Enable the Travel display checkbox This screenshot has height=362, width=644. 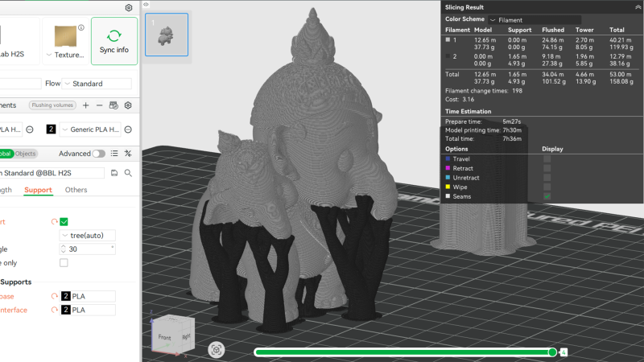tap(547, 159)
